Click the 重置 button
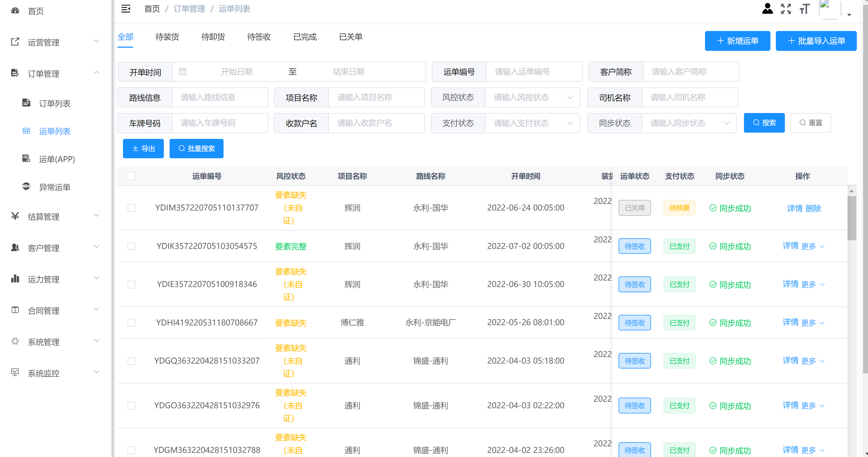This screenshot has width=868, height=457. 810,123
